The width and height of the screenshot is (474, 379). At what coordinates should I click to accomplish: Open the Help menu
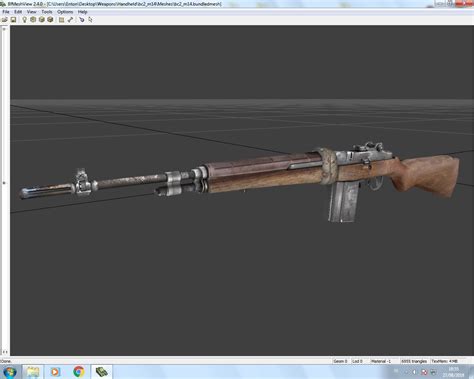click(x=82, y=12)
